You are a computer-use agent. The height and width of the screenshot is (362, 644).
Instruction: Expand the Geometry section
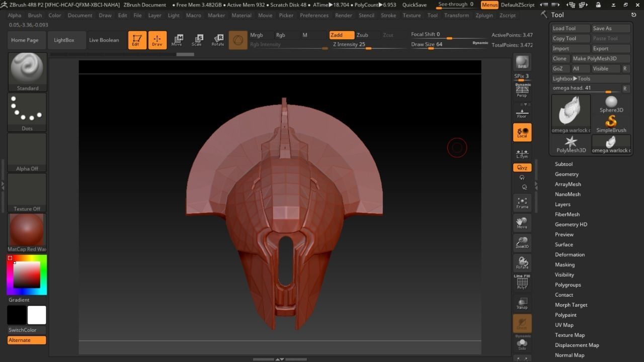coord(567,174)
